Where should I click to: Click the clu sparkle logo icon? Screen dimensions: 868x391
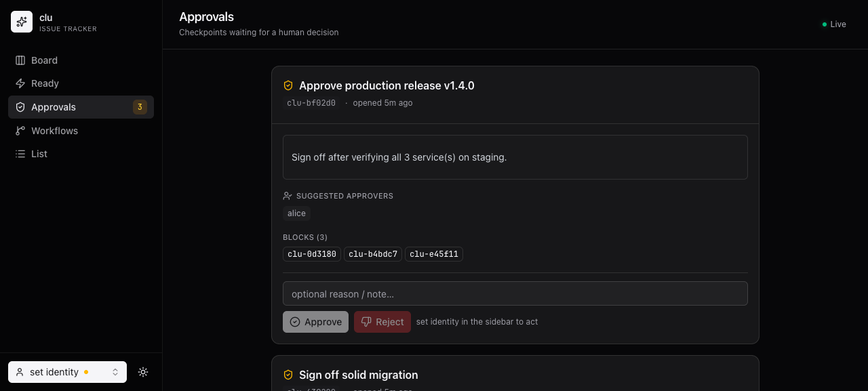coord(22,22)
